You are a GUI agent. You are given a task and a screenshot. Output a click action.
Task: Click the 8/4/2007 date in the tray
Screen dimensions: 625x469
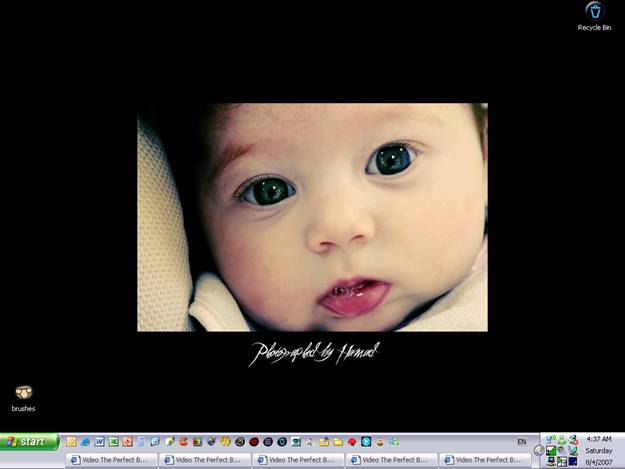(x=599, y=463)
